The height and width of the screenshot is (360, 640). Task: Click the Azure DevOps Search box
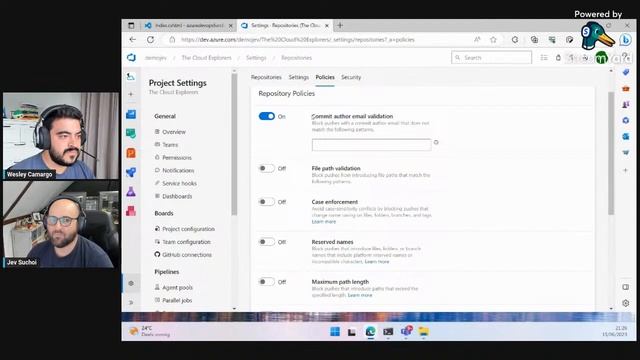[491, 58]
